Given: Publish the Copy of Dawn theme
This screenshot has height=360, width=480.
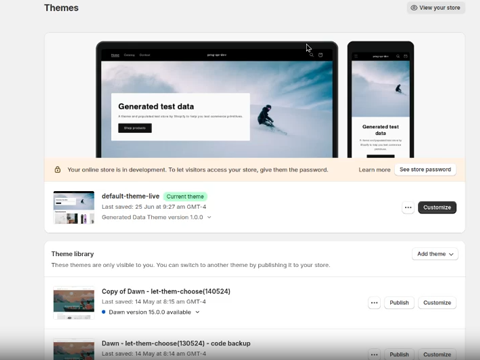Looking at the screenshot, I should (x=399, y=303).
